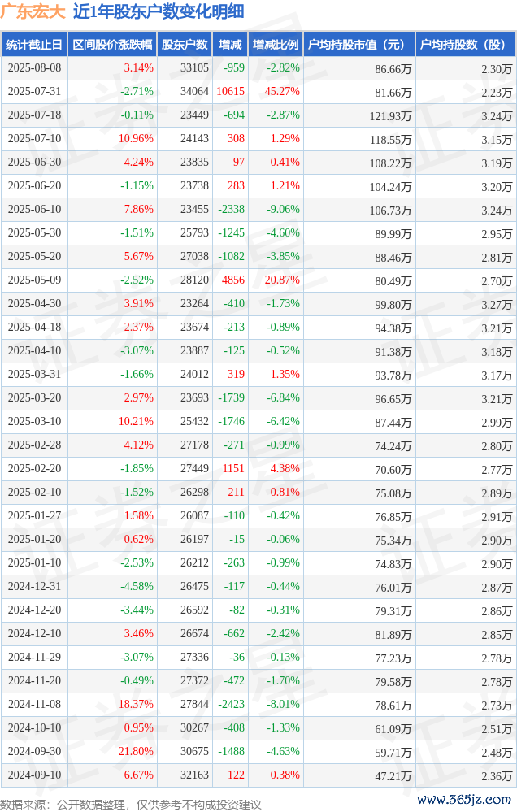The height and width of the screenshot is (812, 517).
Task: Click the market value 47.21万
Action: click(x=393, y=775)
